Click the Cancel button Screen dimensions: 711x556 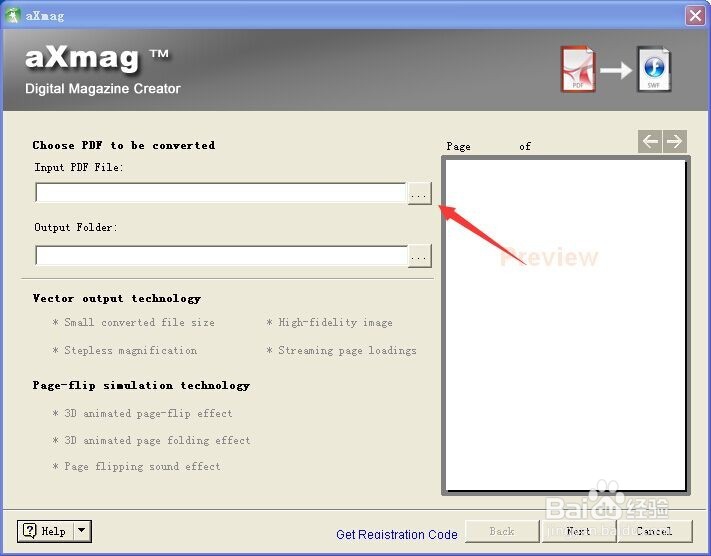[x=655, y=531]
